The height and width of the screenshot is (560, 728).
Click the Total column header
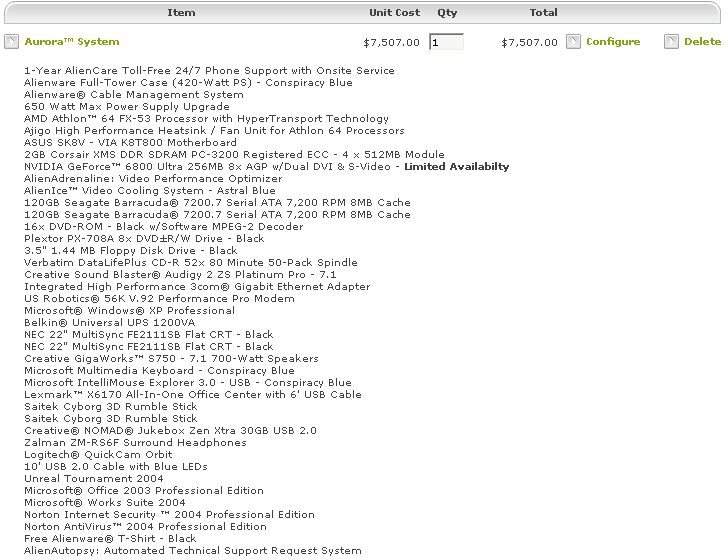click(x=544, y=13)
